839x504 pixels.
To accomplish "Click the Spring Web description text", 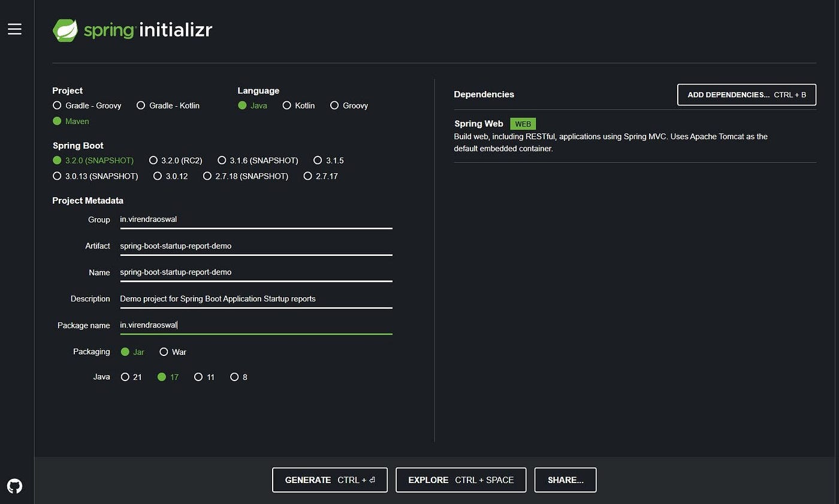I will 611,143.
